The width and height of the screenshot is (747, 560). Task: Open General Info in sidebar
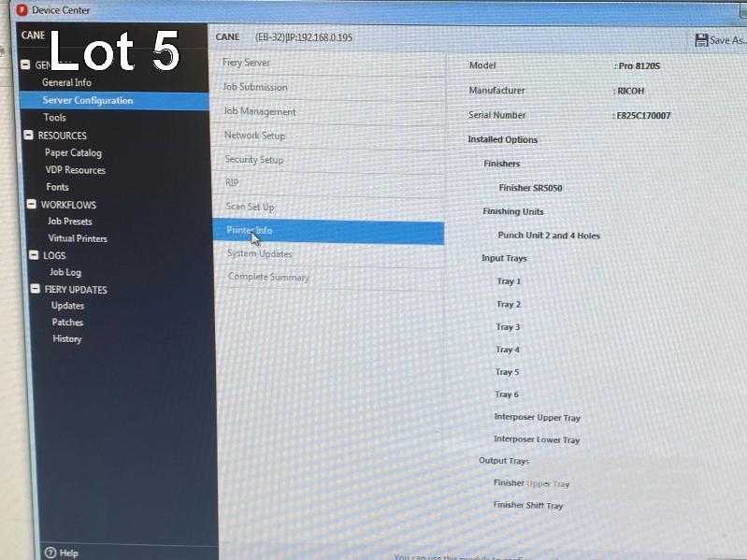[x=66, y=82]
